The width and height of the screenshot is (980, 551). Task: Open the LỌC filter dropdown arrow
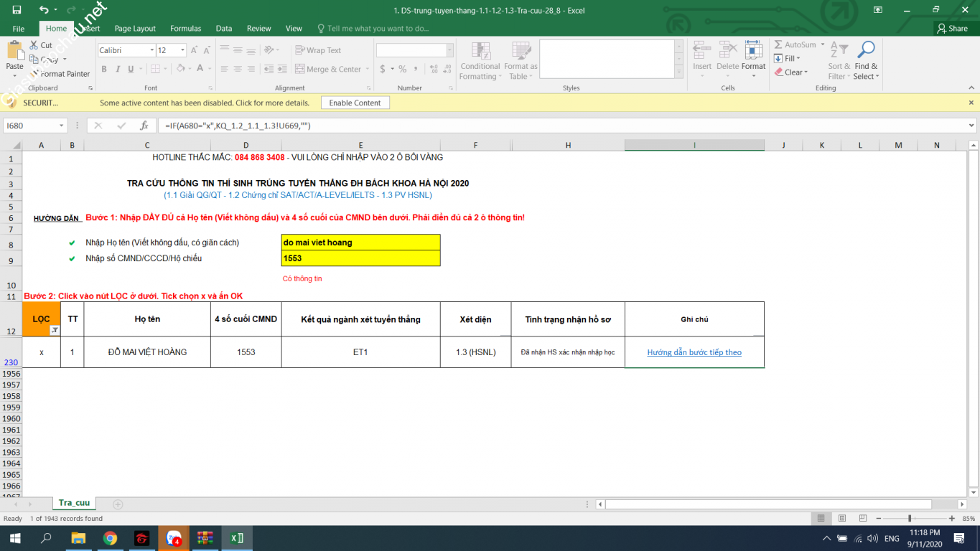[x=55, y=330]
